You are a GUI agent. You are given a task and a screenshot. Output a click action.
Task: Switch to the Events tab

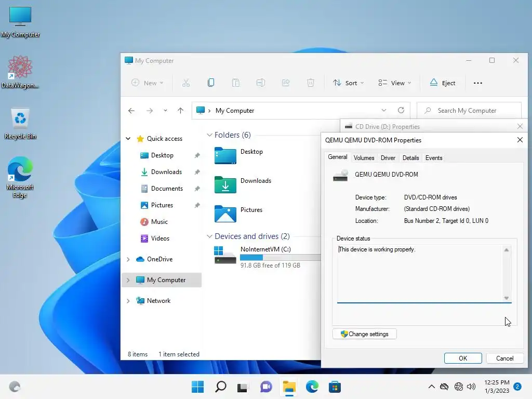[x=434, y=158]
